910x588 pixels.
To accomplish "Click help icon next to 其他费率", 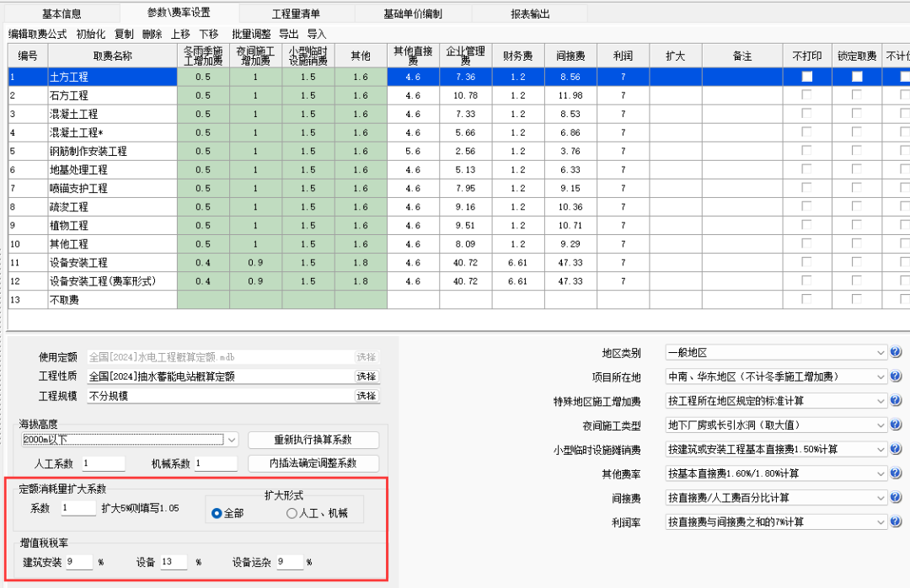I will click(896, 473).
